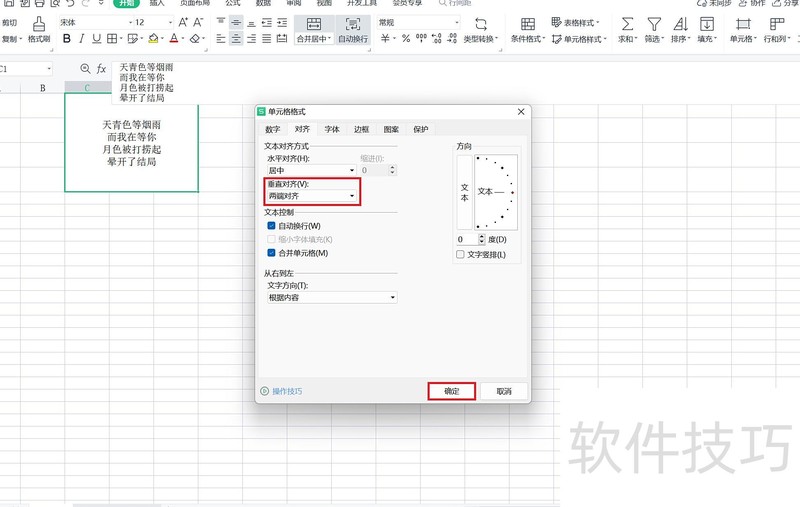
Task: Click the Sum (求和) sigma icon
Action: [x=627, y=24]
